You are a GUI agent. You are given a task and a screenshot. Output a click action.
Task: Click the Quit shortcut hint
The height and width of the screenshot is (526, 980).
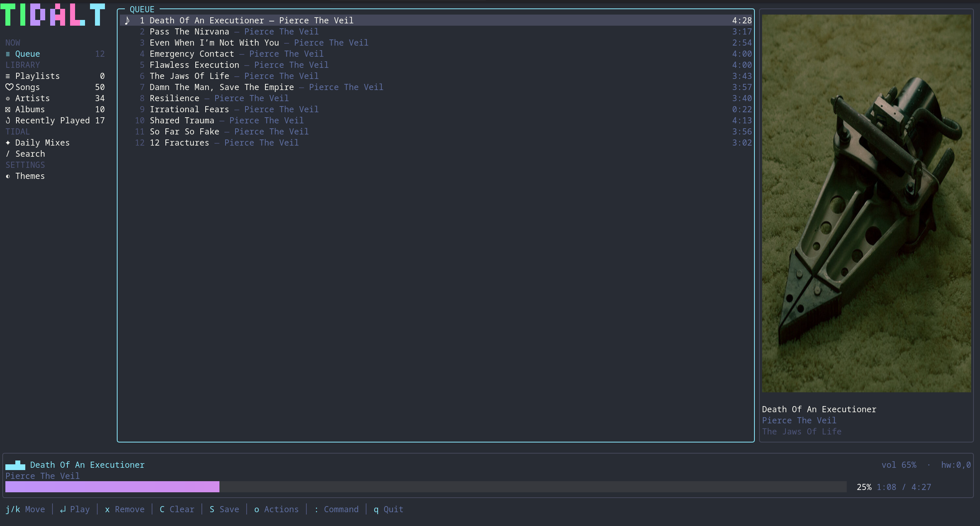(x=388, y=509)
